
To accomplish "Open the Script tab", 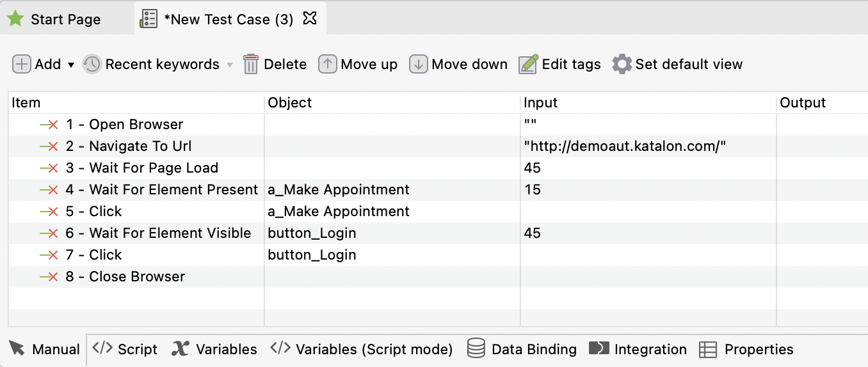I will click(125, 349).
